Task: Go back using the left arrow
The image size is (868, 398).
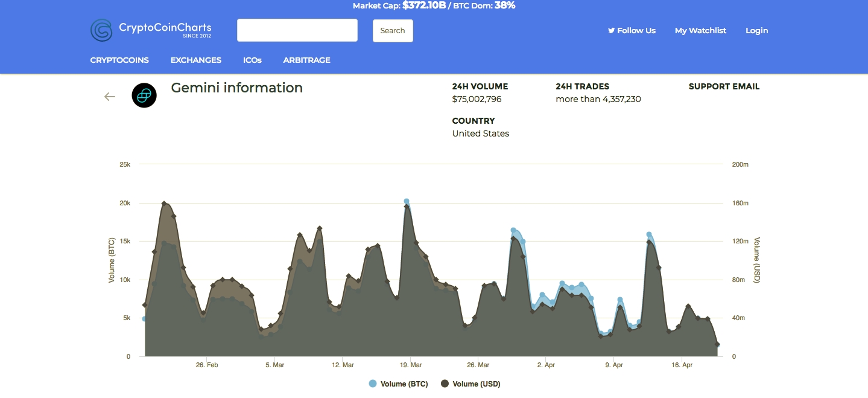Action: tap(110, 97)
